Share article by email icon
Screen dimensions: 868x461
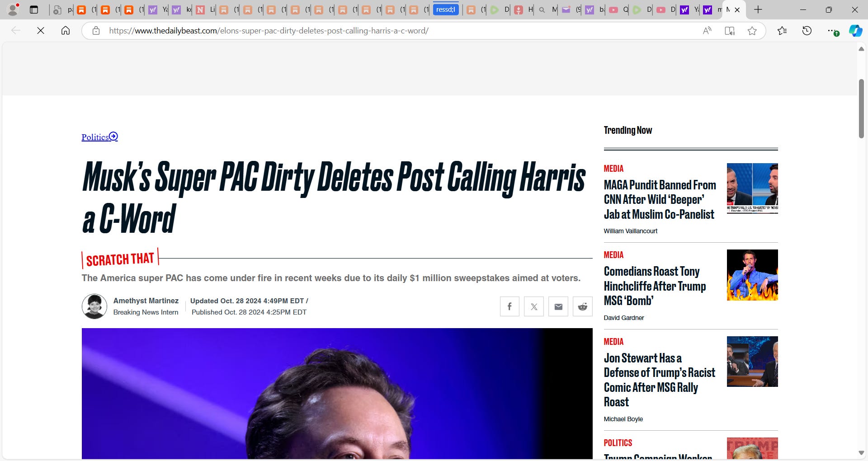[558, 306]
